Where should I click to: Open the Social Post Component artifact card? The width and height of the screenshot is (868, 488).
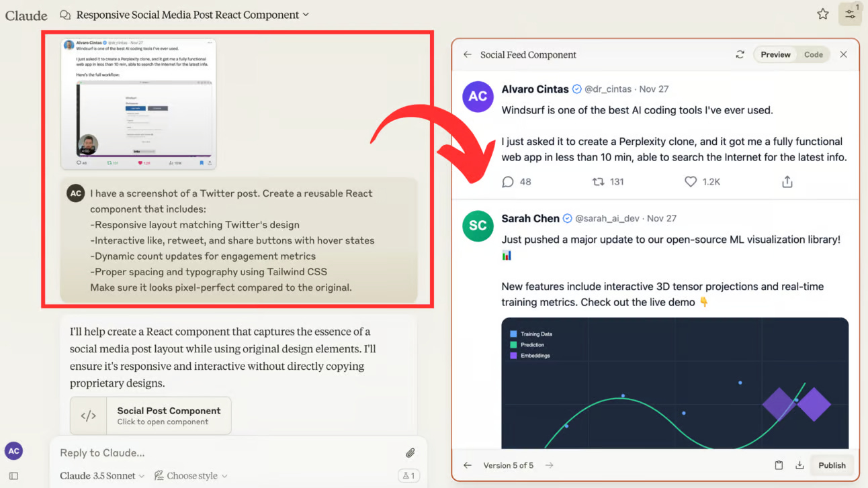150,416
